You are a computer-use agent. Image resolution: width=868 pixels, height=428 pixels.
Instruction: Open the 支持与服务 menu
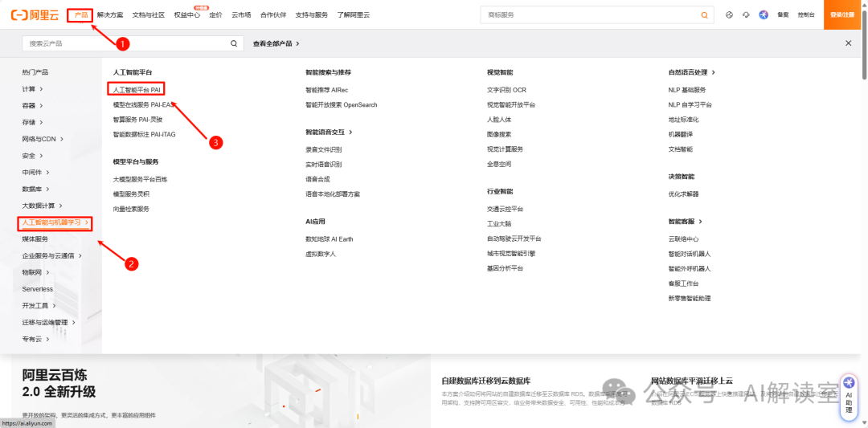[x=312, y=15]
